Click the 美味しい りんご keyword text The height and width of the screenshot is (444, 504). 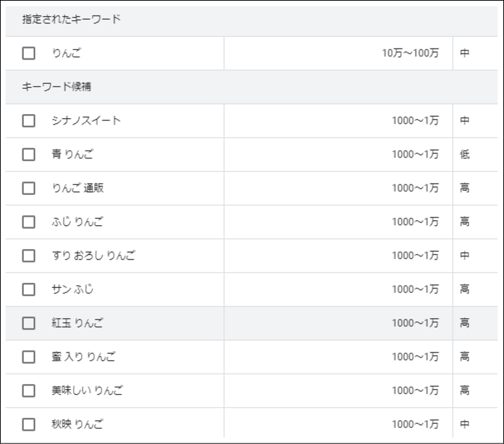(87, 391)
